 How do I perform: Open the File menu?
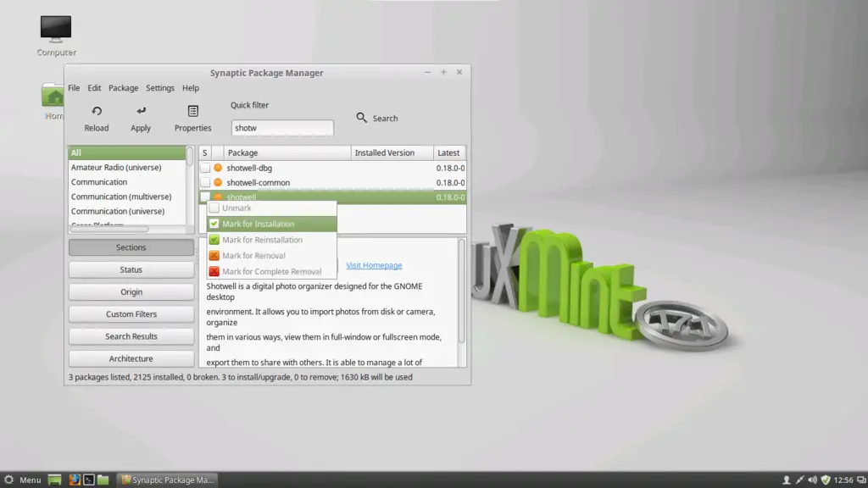pyautogui.click(x=74, y=88)
